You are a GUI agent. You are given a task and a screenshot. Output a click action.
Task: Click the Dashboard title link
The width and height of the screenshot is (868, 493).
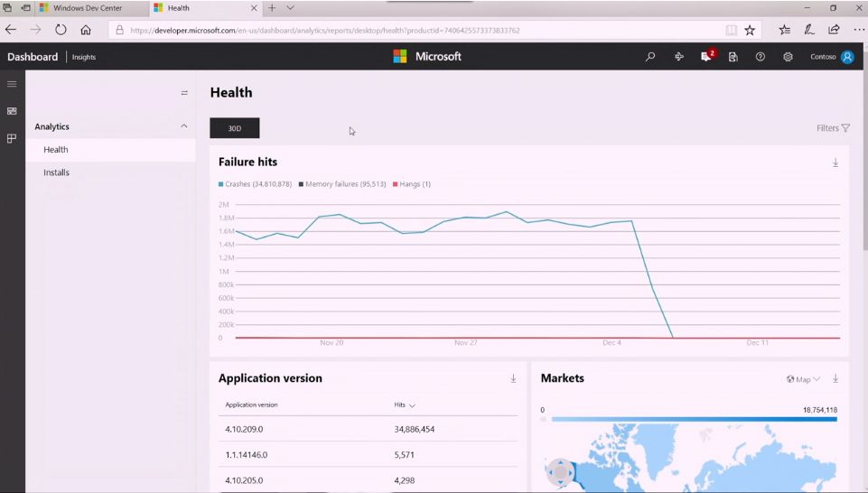[x=33, y=57]
